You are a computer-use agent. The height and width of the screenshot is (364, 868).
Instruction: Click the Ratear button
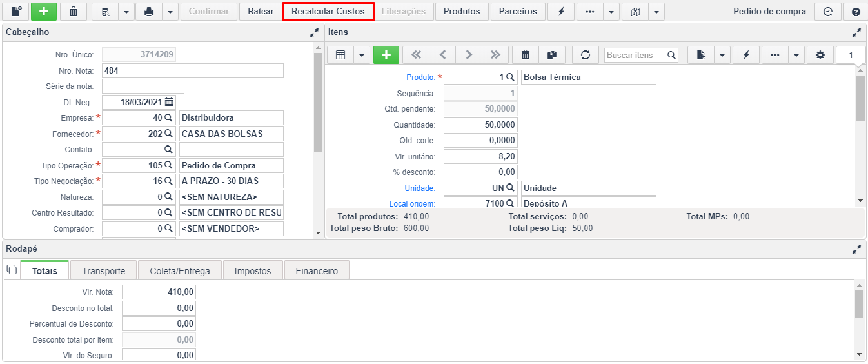(261, 12)
